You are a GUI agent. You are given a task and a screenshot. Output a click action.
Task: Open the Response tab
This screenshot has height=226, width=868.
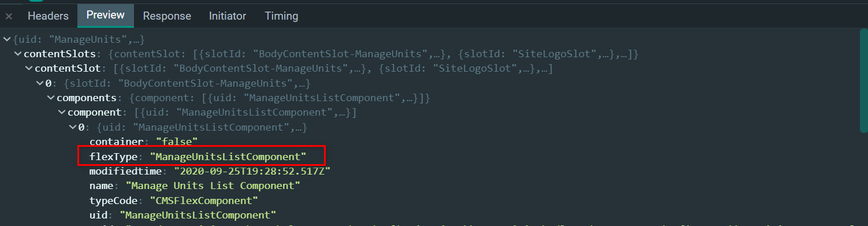[167, 16]
